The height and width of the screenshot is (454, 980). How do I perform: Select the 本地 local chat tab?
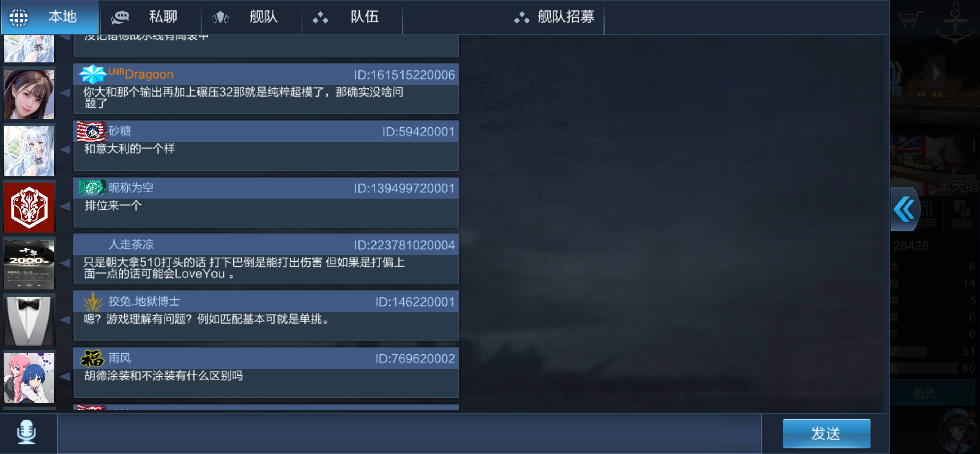[x=50, y=17]
